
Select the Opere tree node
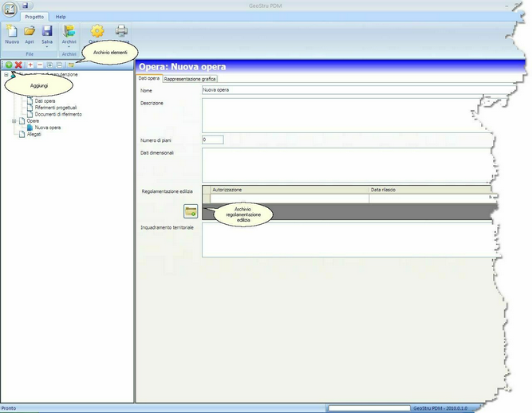pyautogui.click(x=33, y=121)
